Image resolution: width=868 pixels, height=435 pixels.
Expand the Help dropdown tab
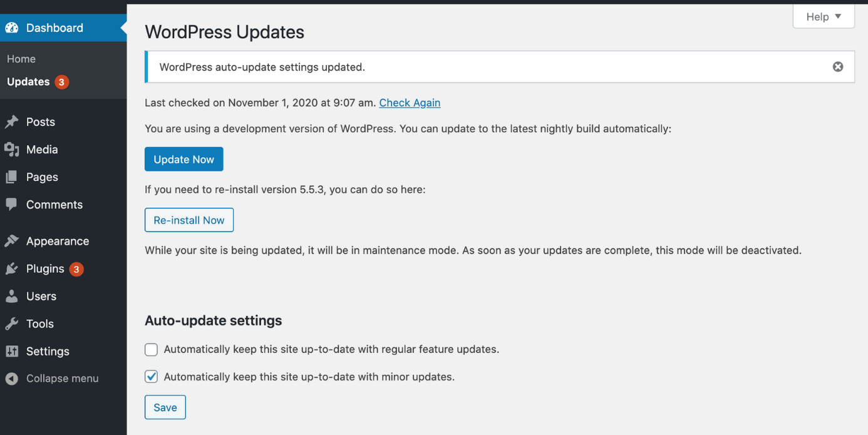[x=823, y=17]
